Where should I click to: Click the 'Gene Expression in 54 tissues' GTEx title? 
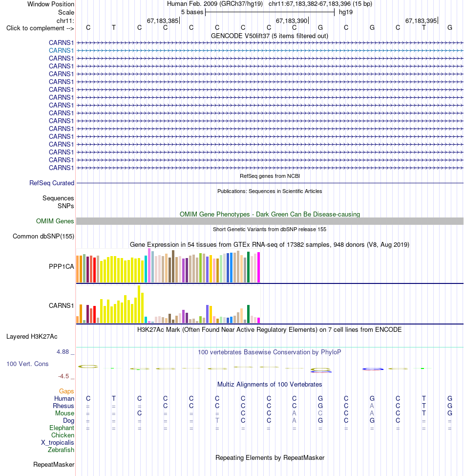pyautogui.click(x=270, y=245)
